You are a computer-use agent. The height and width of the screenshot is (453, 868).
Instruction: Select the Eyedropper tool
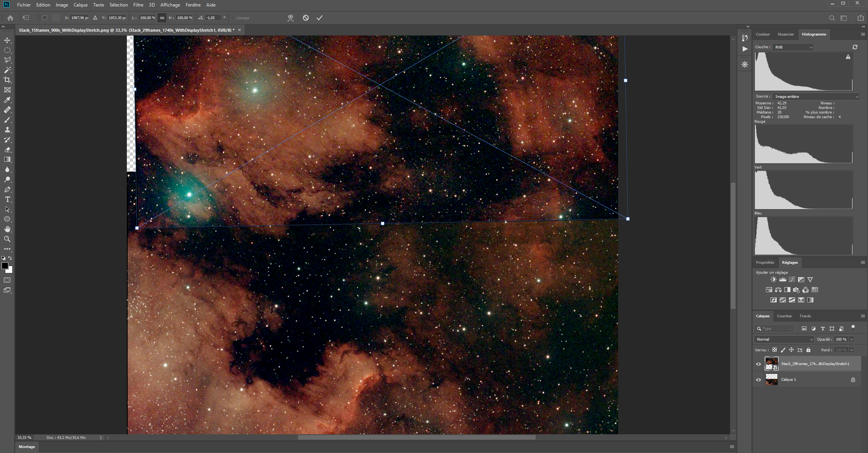click(x=7, y=100)
